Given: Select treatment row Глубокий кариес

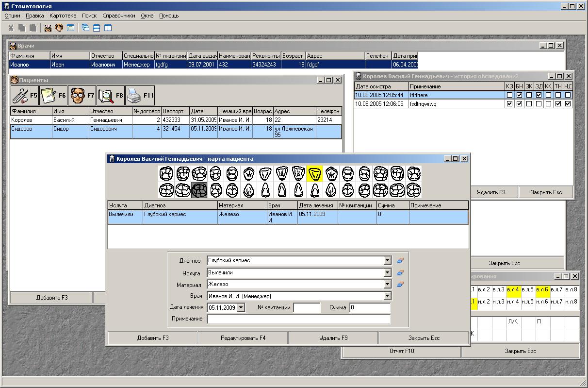Looking at the screenshot, I should click(288, 217).
